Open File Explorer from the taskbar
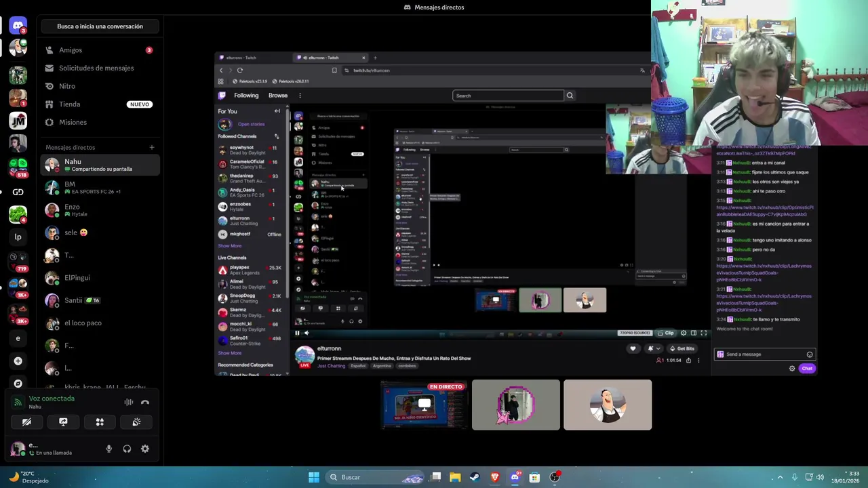 pyautogui.click(x=455, y=477)
